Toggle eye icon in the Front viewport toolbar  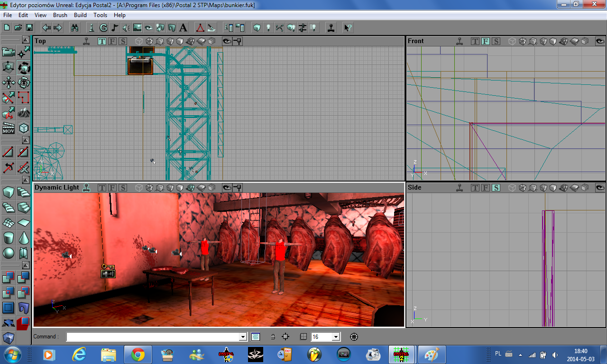coord(600,41)
